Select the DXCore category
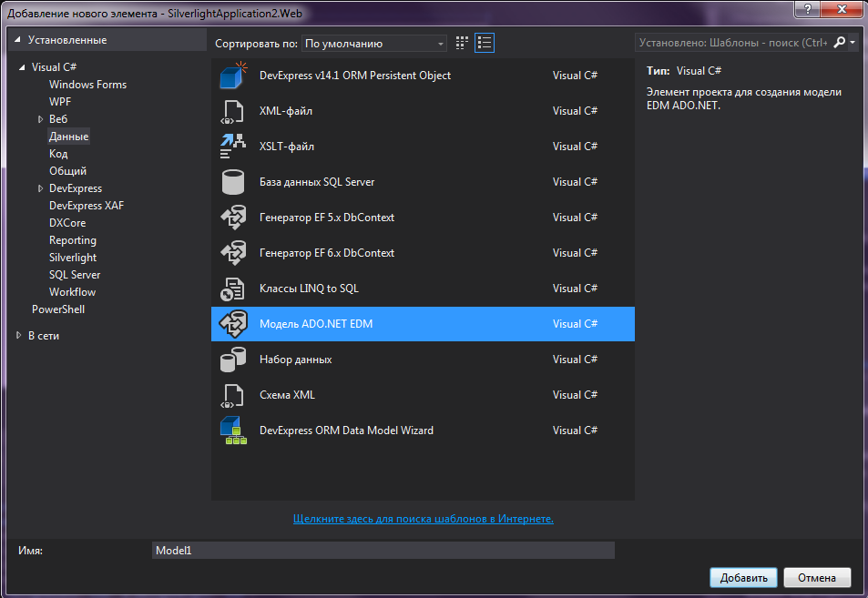Image resolution: width=868 pixels, height=598 pixels. point(67,223)
